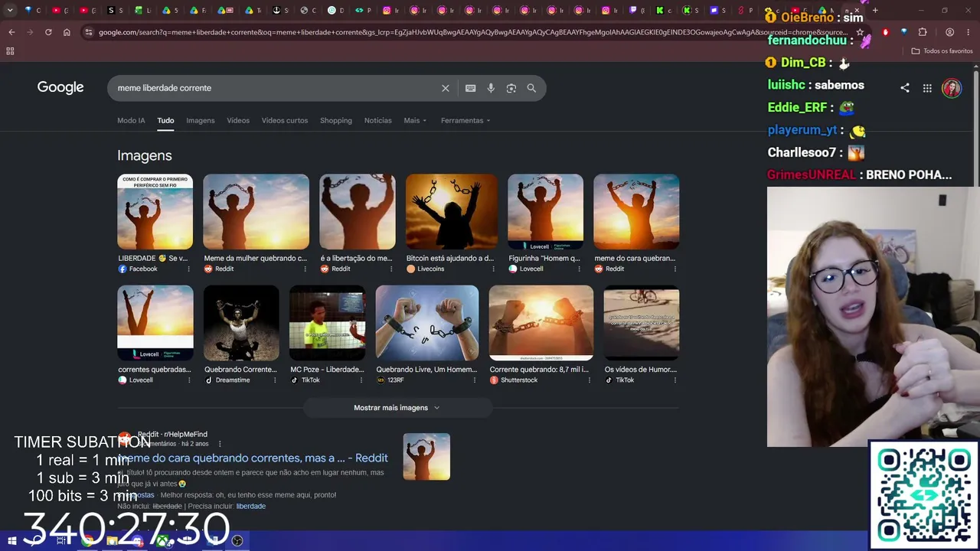Click the liberdade must-include link

tap(251, 507)
